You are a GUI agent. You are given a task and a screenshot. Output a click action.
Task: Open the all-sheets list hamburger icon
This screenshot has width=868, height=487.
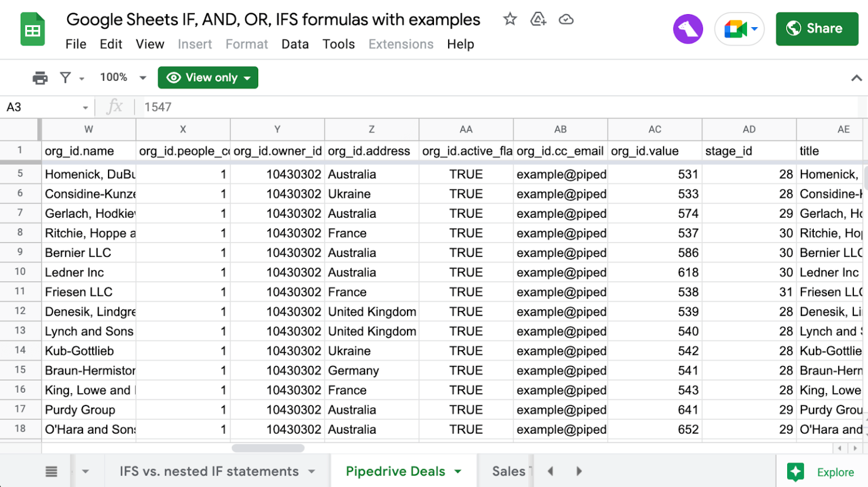(51, 471)
